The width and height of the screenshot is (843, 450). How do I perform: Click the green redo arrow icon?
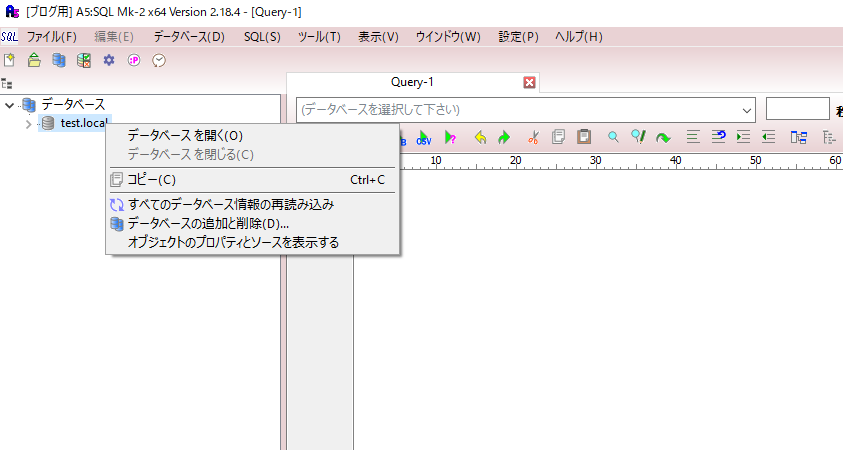click(504, 138)
